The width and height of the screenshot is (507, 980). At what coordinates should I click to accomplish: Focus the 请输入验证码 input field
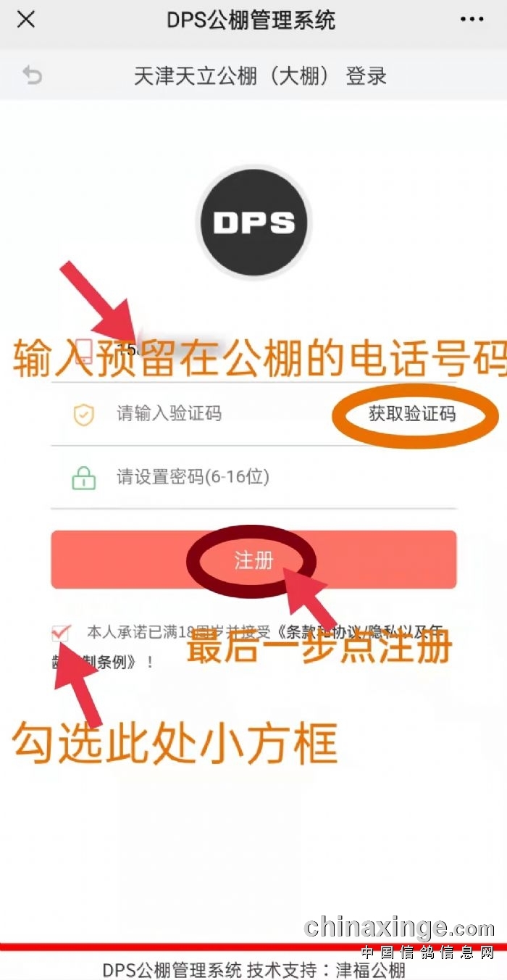coord(217,415)
